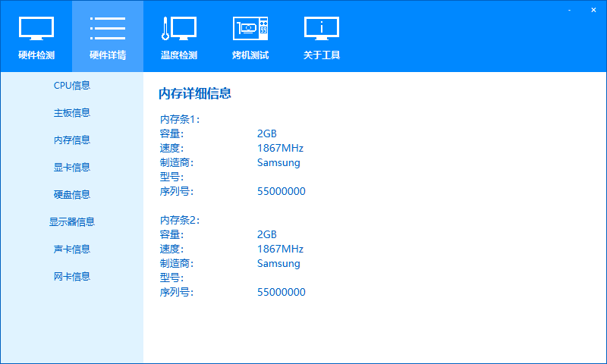Select 声卡信息 in the sidebar
Viewport: 607px width, 364px height.
[72, 249]
